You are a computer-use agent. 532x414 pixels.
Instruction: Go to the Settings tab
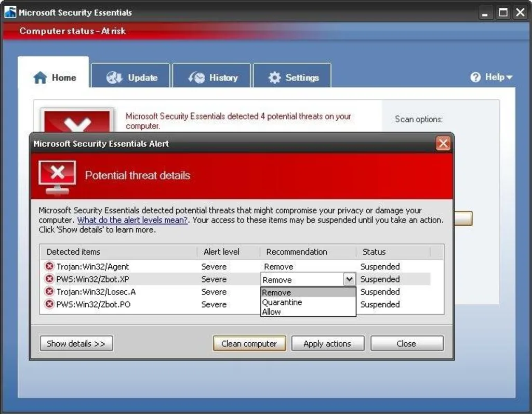click(x=293, y=77)
